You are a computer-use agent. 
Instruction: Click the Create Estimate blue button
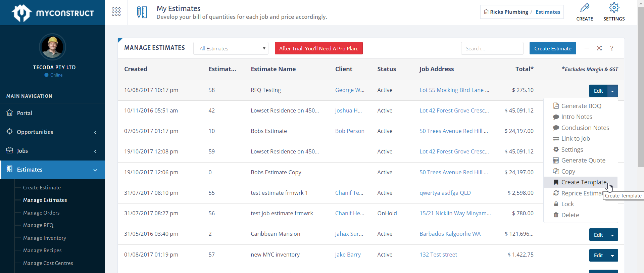click(x=553, y=48)
